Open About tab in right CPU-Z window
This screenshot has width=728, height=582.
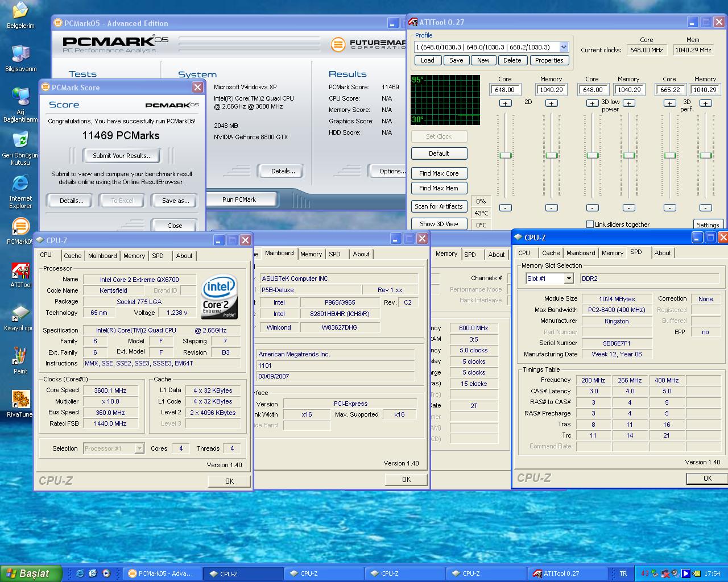662,253
